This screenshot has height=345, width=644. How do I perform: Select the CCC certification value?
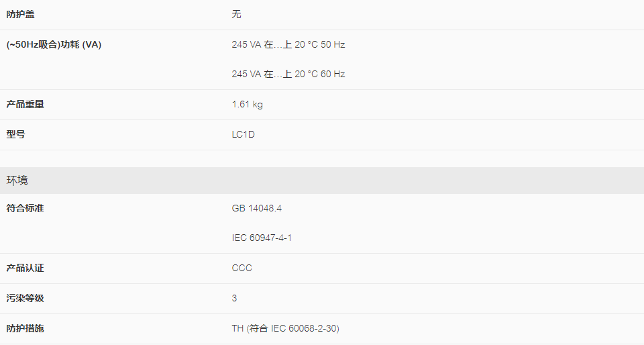coord(242,268)
